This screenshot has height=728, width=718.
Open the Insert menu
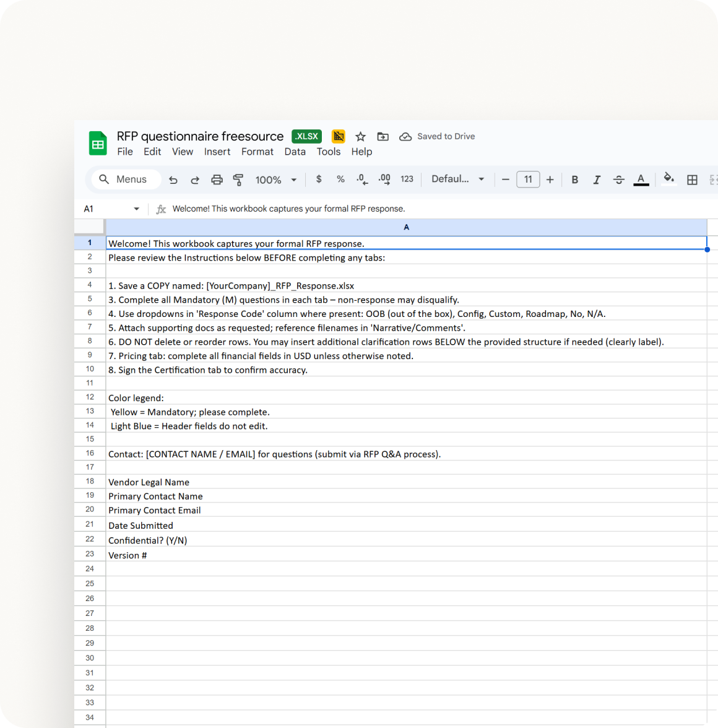pos(217,152)
